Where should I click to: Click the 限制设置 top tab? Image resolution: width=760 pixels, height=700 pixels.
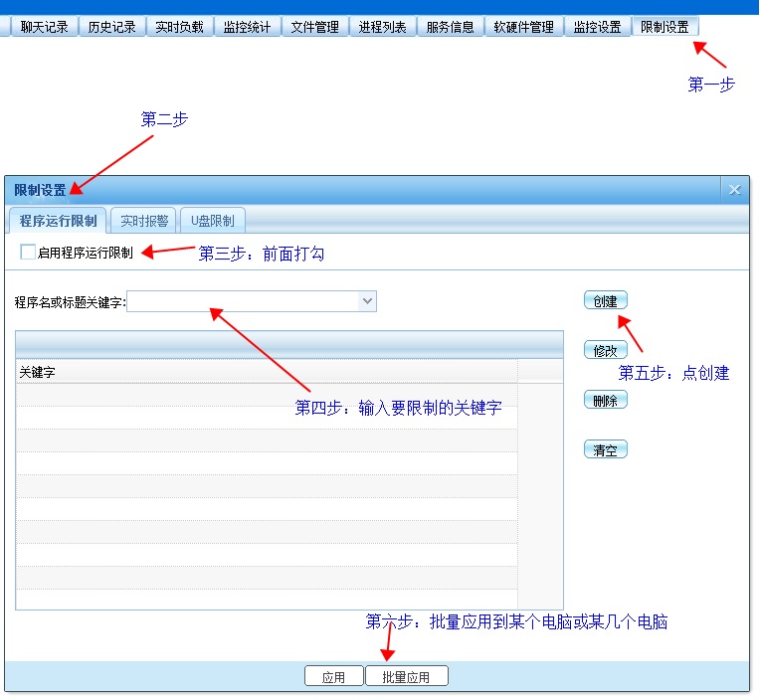pyautogui.click(x=665, y=27)
